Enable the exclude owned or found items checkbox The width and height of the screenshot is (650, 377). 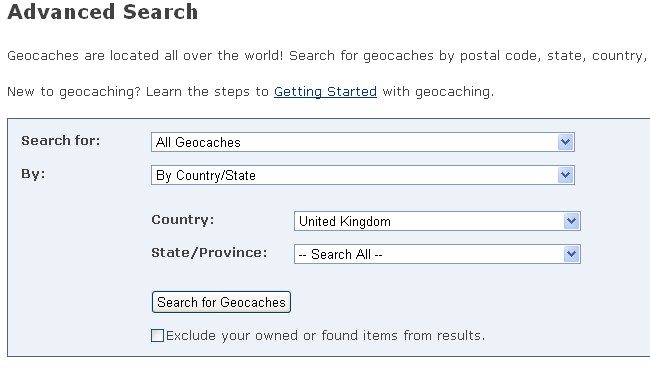[x=158, y=335]
